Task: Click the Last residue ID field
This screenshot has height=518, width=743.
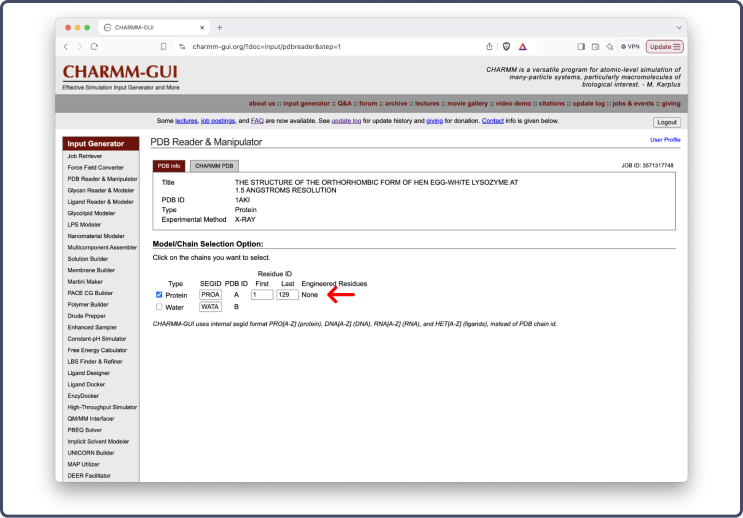Action: click(287, 295)
